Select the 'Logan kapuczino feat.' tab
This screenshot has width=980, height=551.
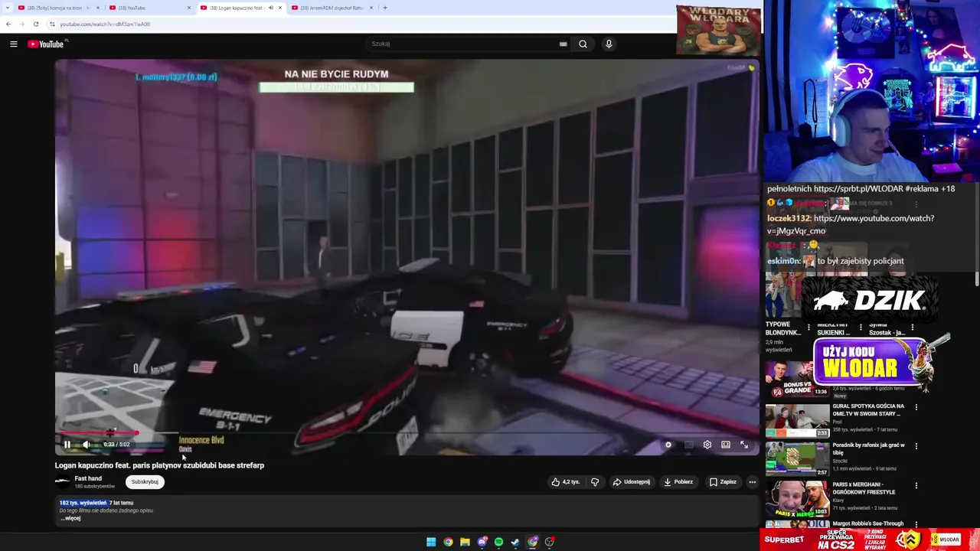tap(241, 8)
